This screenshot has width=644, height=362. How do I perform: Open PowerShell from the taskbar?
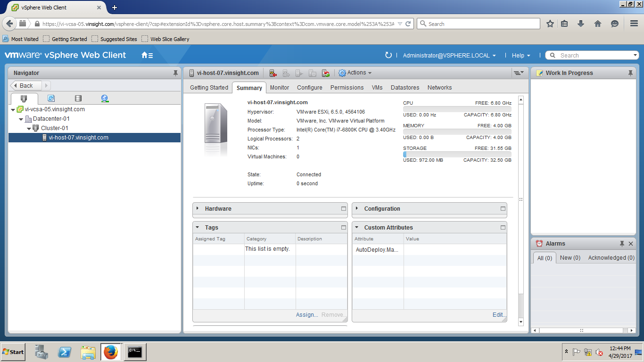point(65,352)
